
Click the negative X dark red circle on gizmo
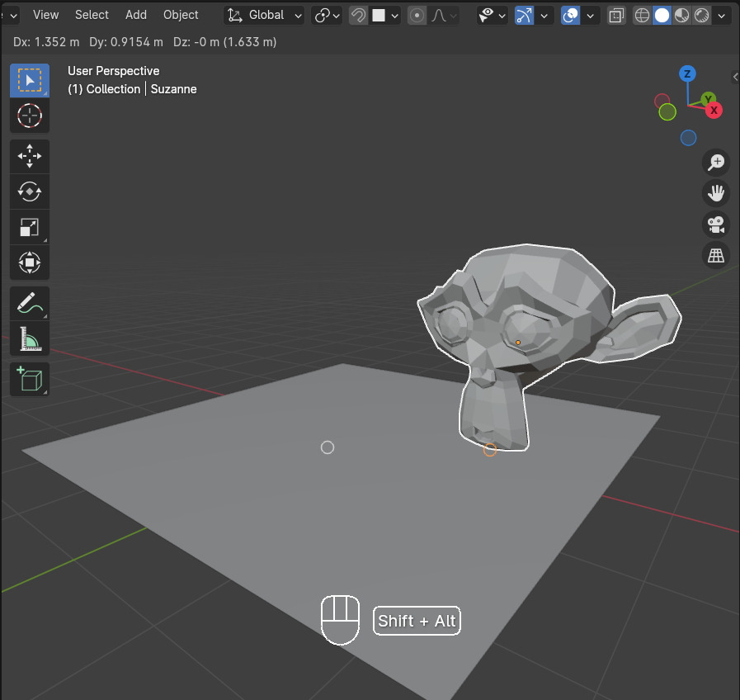pos(662,101)
